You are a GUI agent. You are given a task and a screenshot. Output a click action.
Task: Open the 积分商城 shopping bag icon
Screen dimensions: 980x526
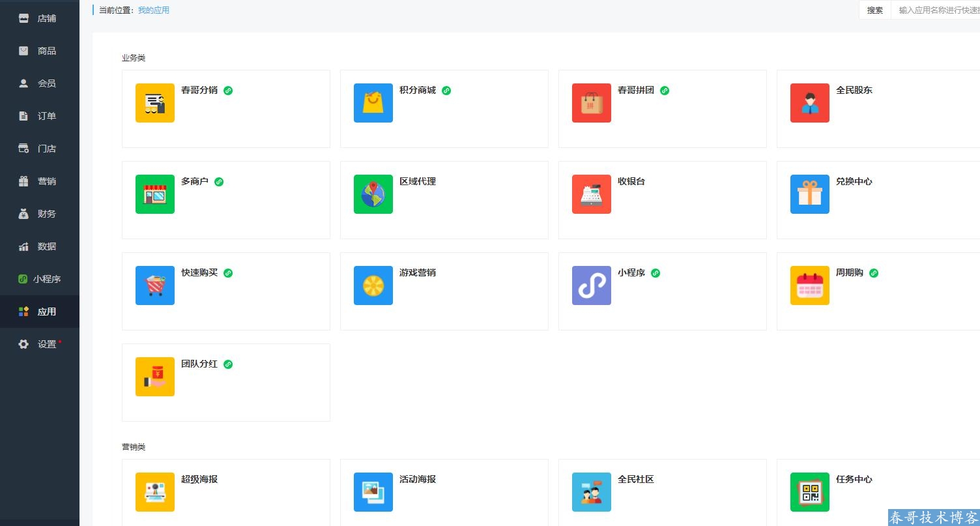(x=373, y=103)
